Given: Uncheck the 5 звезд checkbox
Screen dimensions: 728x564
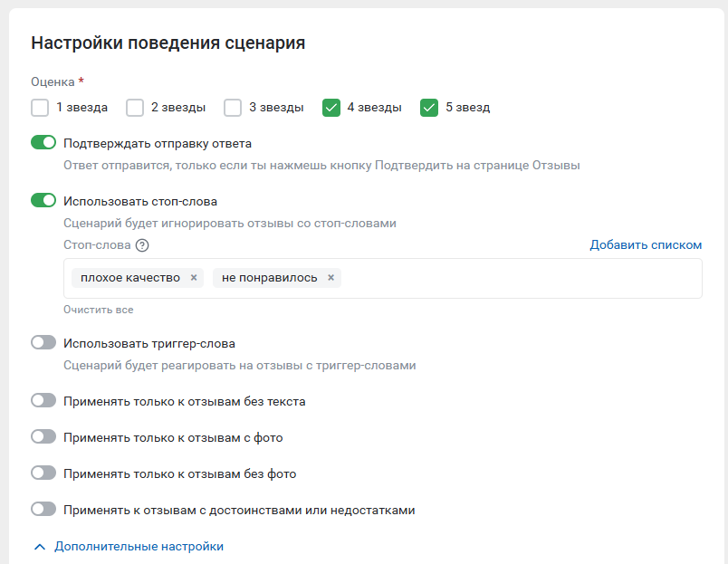Looking at the screenshot, I should click(429, 108).
